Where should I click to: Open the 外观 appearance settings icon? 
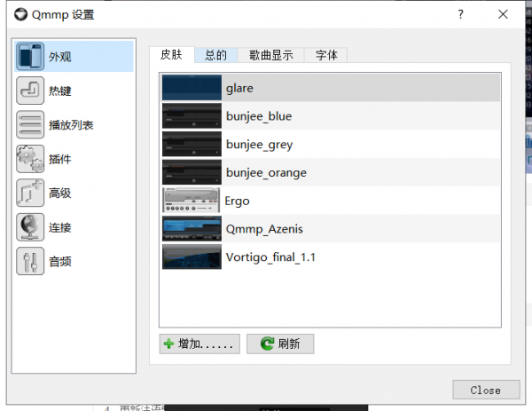pos(31,56)
